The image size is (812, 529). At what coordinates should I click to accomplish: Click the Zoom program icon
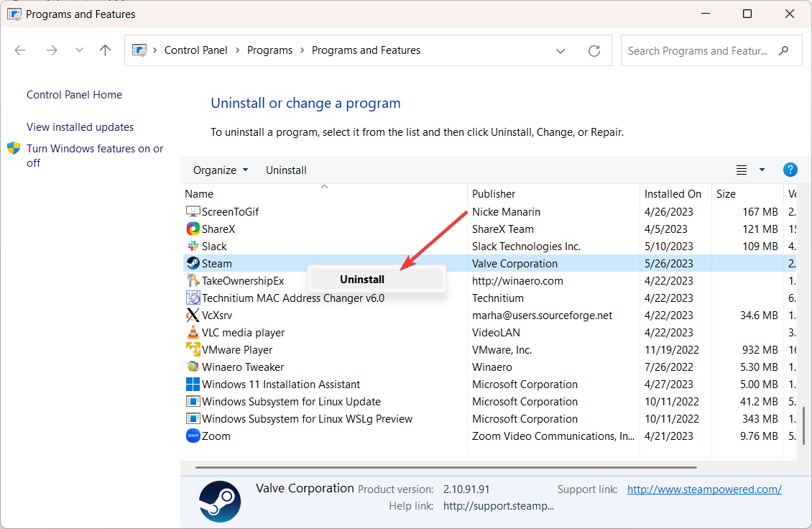tap(193, 436)
